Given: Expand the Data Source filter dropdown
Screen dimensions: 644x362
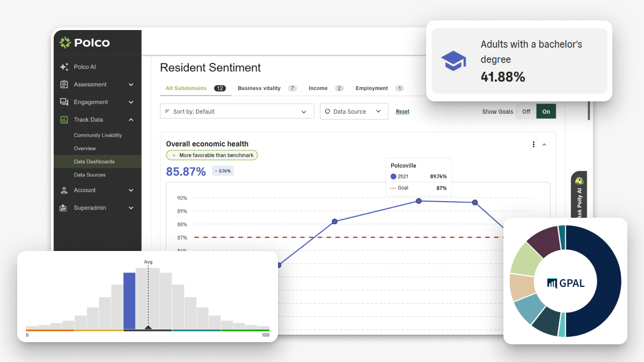Looking at the screenshot, I should (354, 111).
